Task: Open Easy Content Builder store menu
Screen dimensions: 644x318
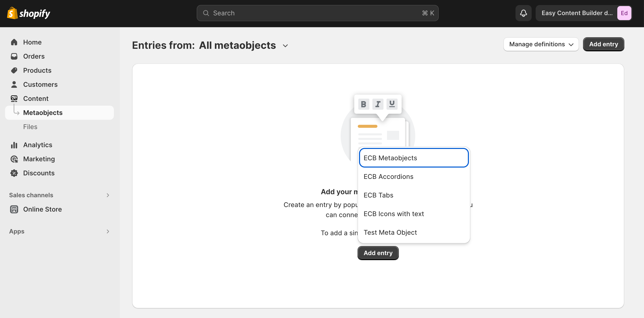Action: click(584, 13)
